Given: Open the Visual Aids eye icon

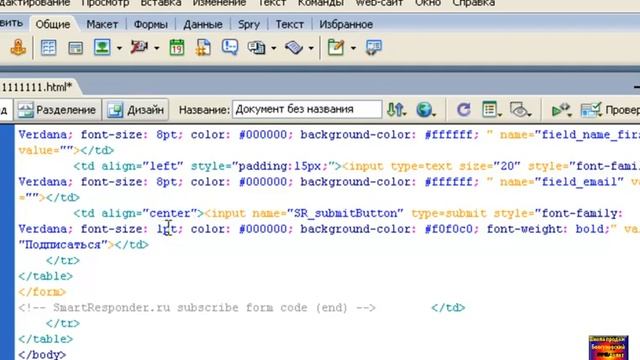Looking at the screenshot, I should click(x=520, y=110).
